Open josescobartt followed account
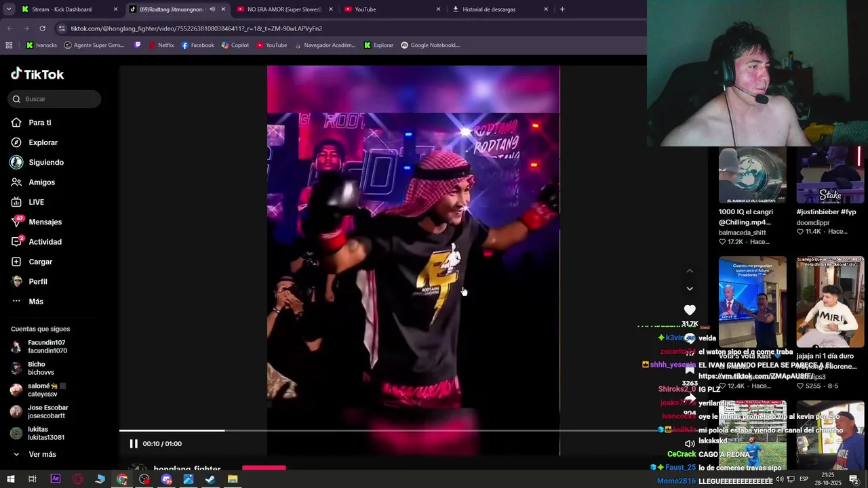The width and height of the screenshot is (868, 488). click(x=41, y=411)
